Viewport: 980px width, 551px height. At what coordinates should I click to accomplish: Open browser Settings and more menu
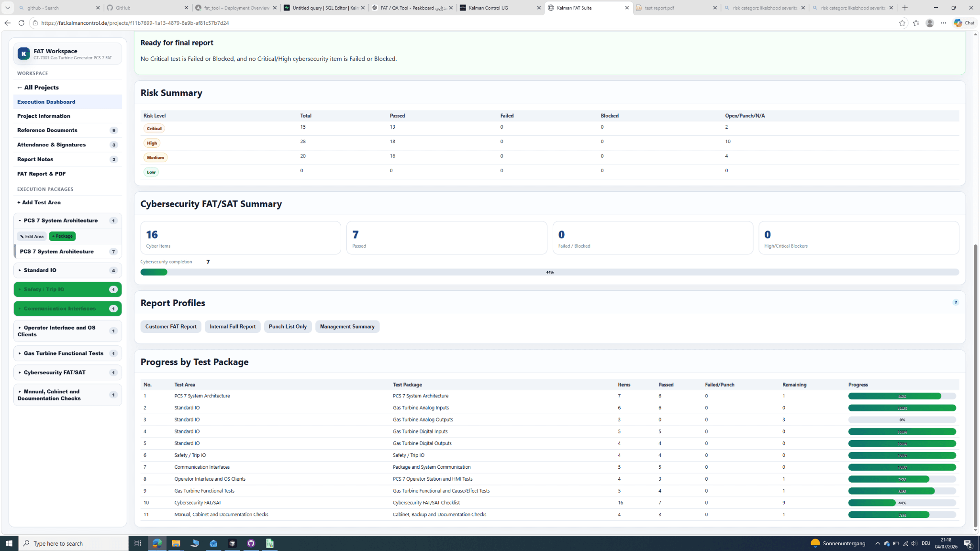(x=943, y=23)
